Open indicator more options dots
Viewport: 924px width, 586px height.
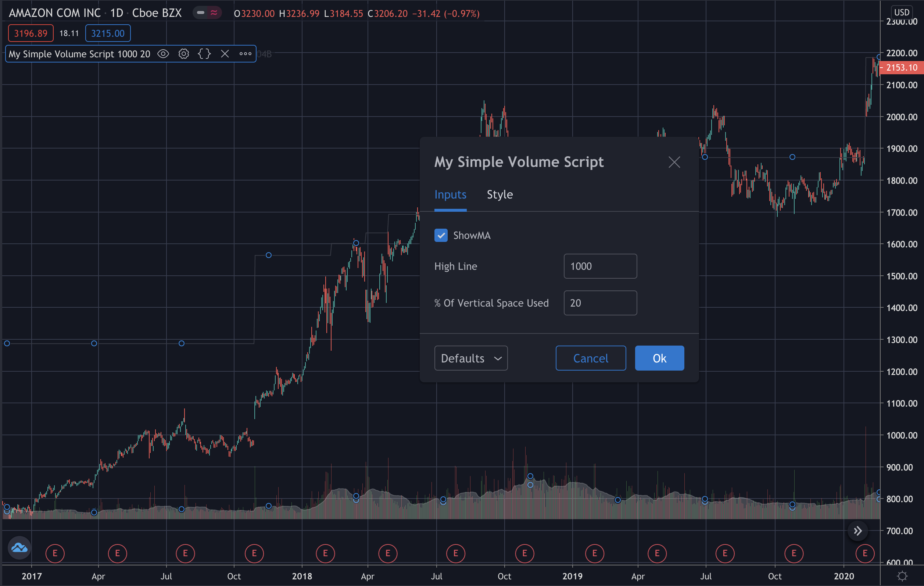[246, 54]
